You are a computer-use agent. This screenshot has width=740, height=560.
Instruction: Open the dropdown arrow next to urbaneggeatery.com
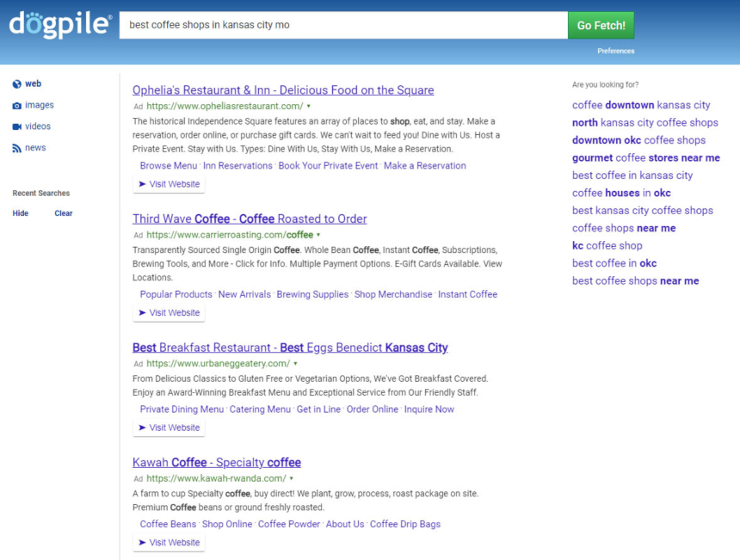pos(295,364)
